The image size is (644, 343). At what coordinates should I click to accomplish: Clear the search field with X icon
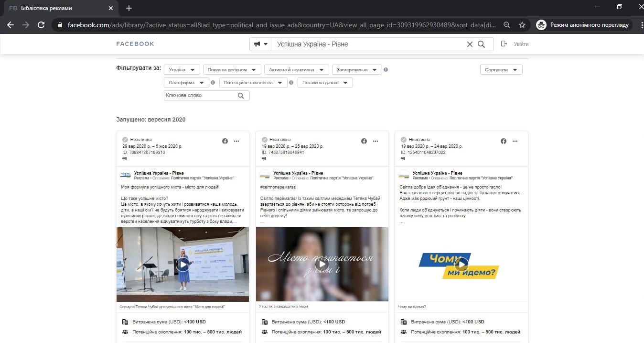[x=470, y=44]
